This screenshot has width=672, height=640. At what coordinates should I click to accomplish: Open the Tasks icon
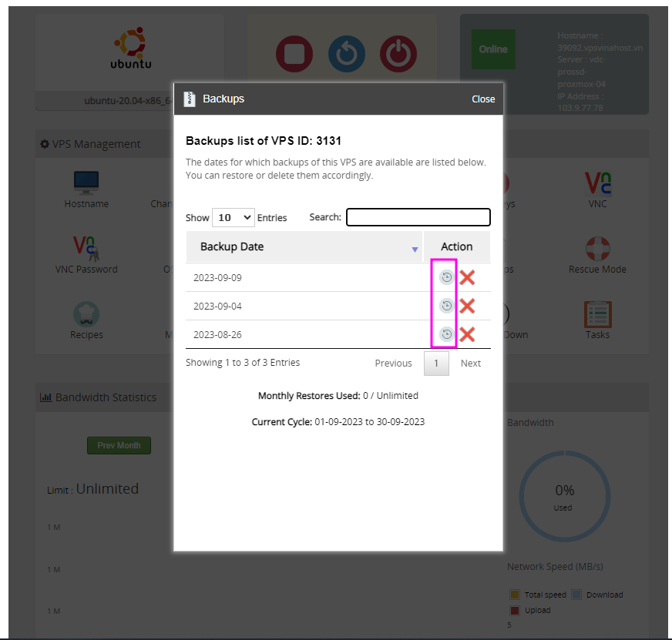click(x=597, y=313)
